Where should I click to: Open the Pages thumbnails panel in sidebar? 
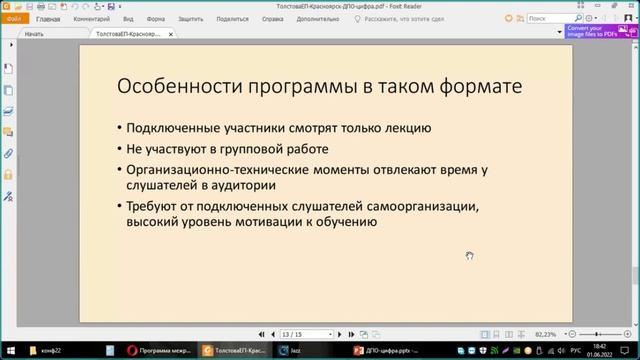pos(8,90)
